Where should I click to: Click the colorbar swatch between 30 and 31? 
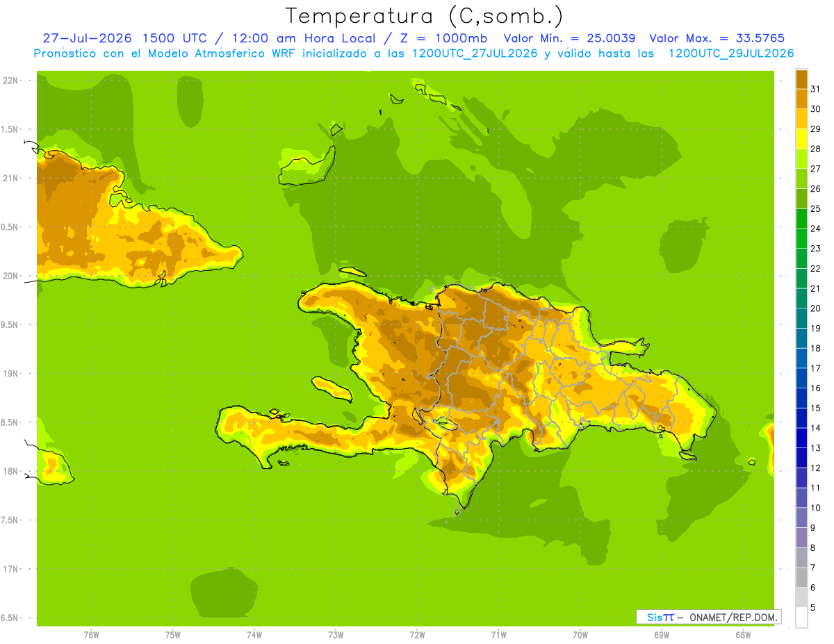(x=801, y=99)
